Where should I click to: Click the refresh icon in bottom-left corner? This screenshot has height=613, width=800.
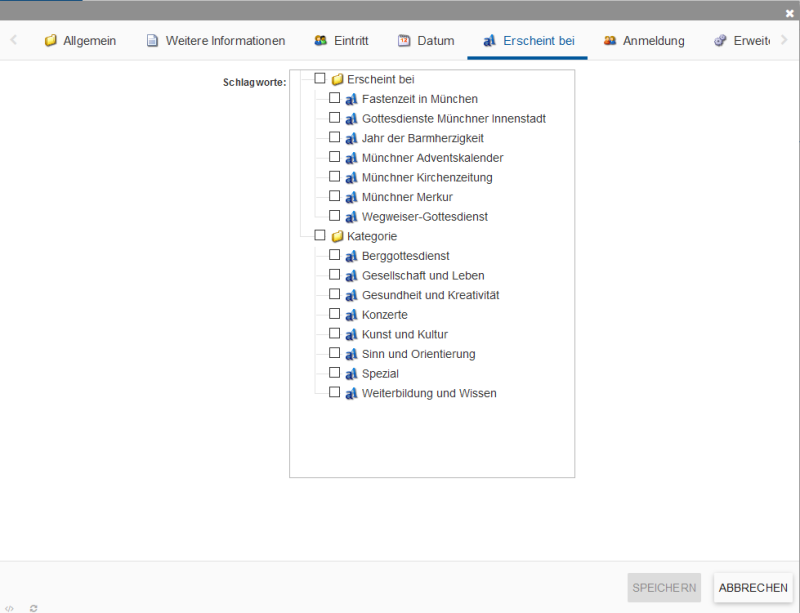pyautogui.click(x=33, y=608)
